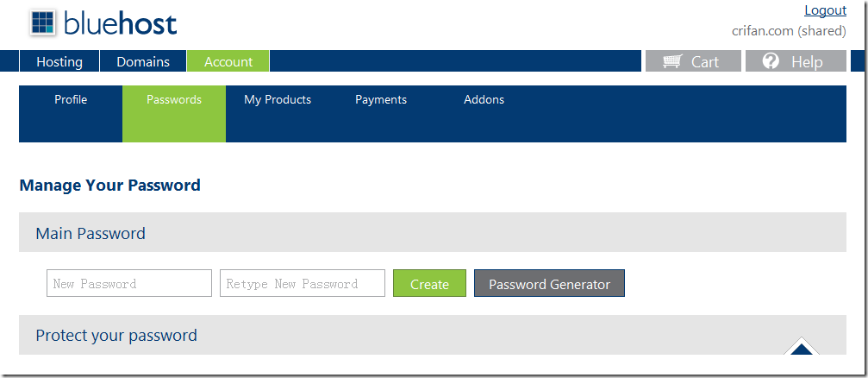Click the bluehost grid logo icon
Screen dimensions: 868x378
[42, 22]
